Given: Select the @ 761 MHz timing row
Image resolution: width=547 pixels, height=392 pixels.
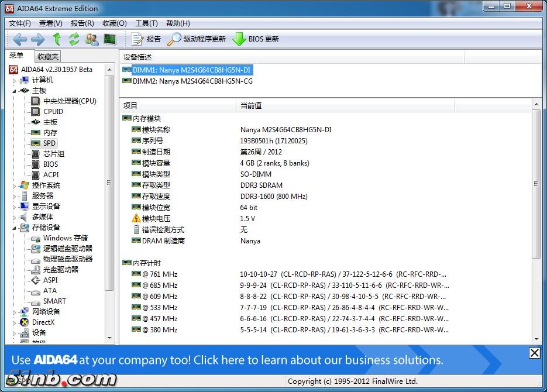Looking at the screenshot, I should [x=289, y=274].
